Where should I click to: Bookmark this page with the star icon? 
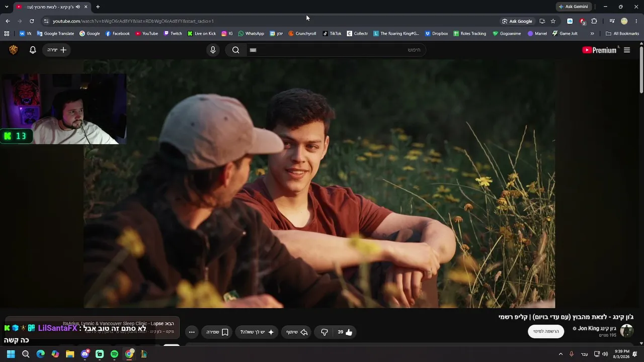pos(553,21)
